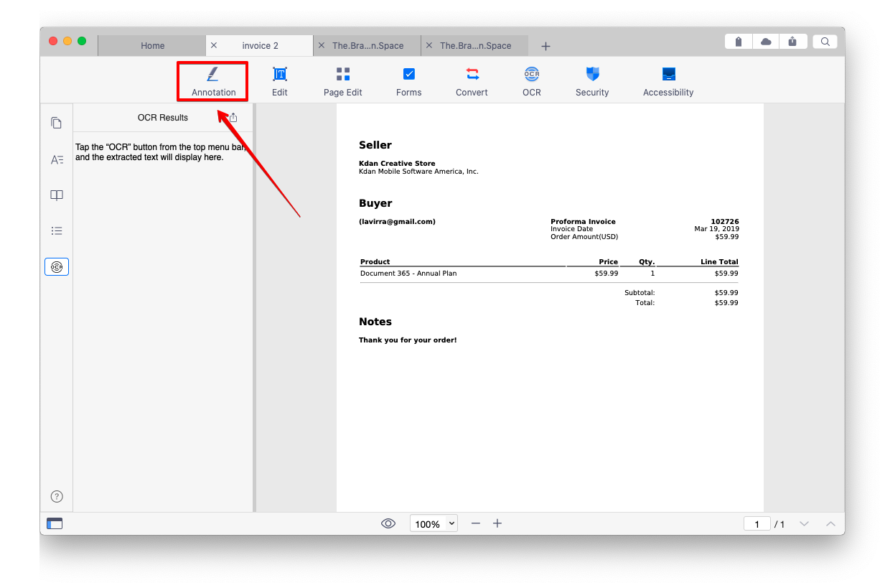The height and width of the screenshot is (588, 885).
Task: Click the Notes heading
Action: [375, 322]
